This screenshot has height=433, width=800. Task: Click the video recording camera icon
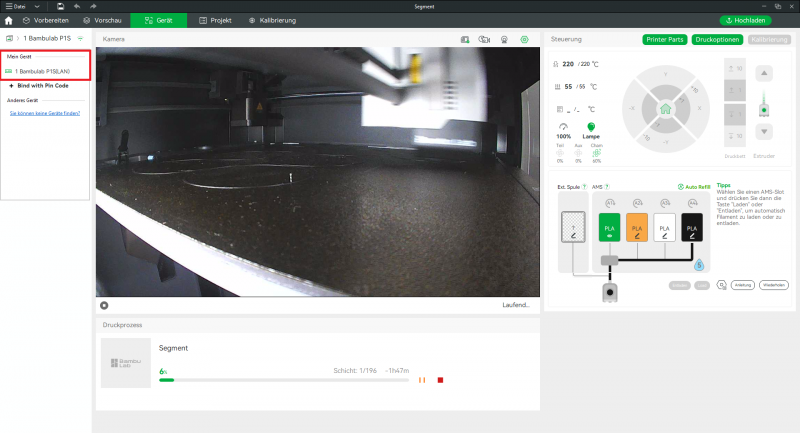point(484,39)
